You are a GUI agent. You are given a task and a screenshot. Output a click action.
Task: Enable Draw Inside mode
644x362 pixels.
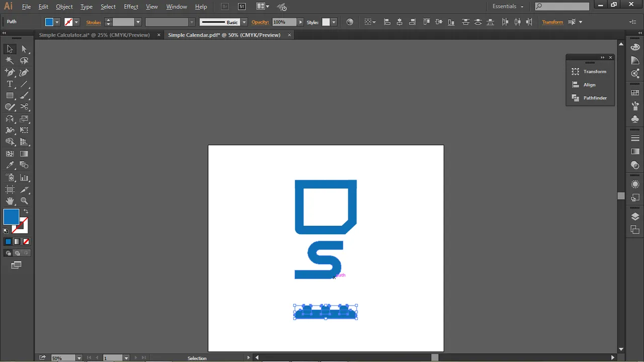[x=26, y=253]
